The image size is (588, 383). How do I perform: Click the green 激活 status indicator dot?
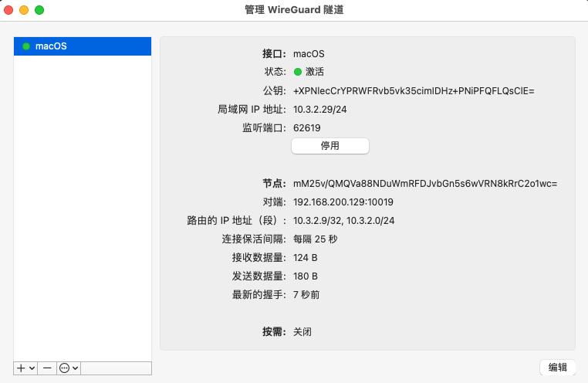(298, 72)
